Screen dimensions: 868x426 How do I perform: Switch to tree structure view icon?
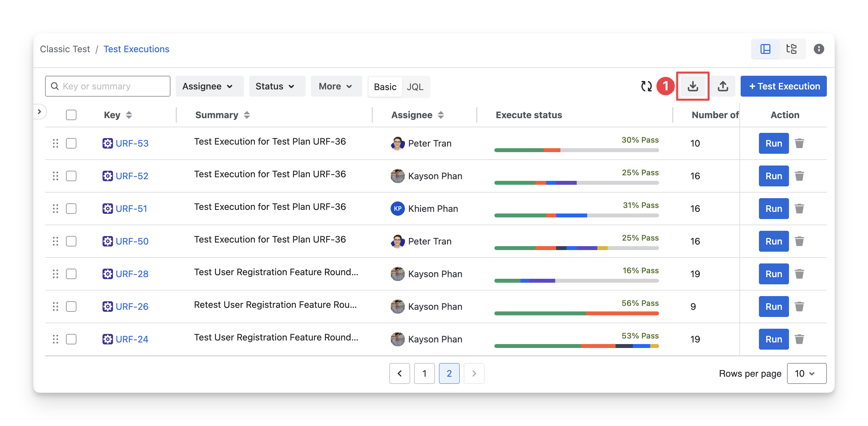(x=791, y=49)
